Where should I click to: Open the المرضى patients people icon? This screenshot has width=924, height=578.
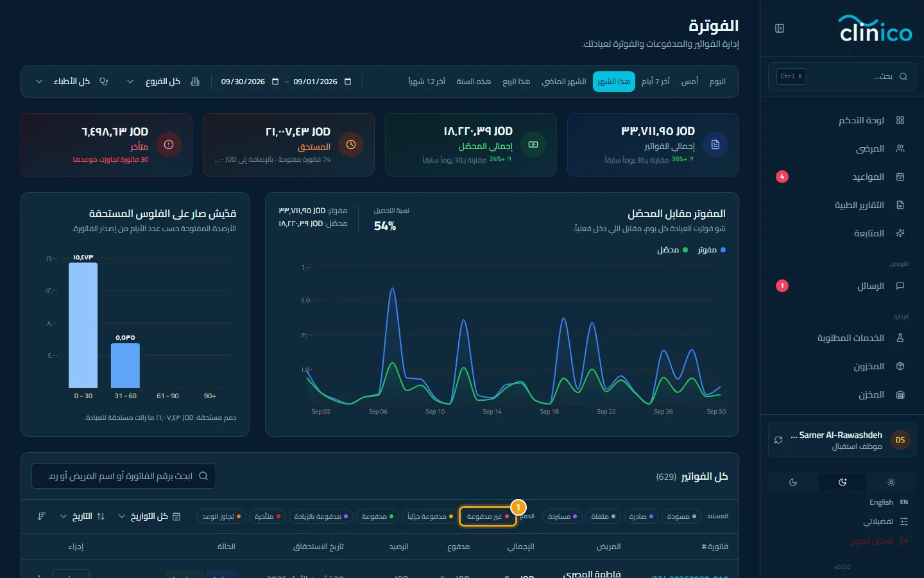[x=900, y=148]
